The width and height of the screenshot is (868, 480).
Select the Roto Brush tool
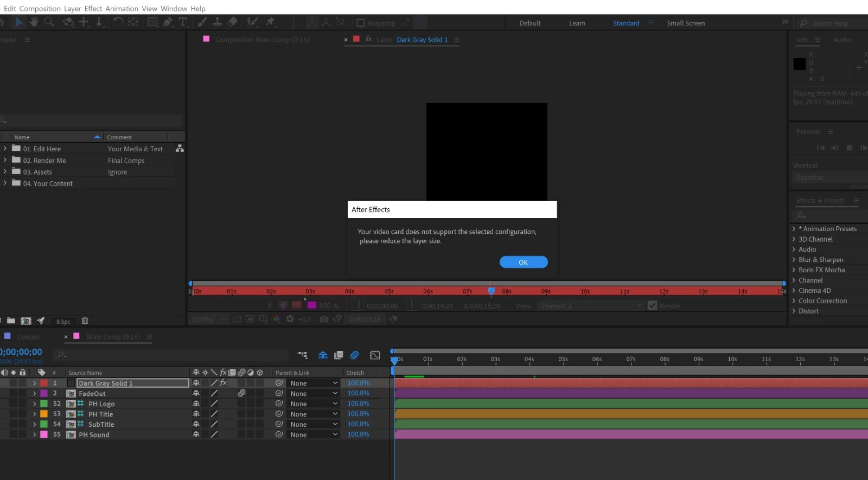[252, 22]
